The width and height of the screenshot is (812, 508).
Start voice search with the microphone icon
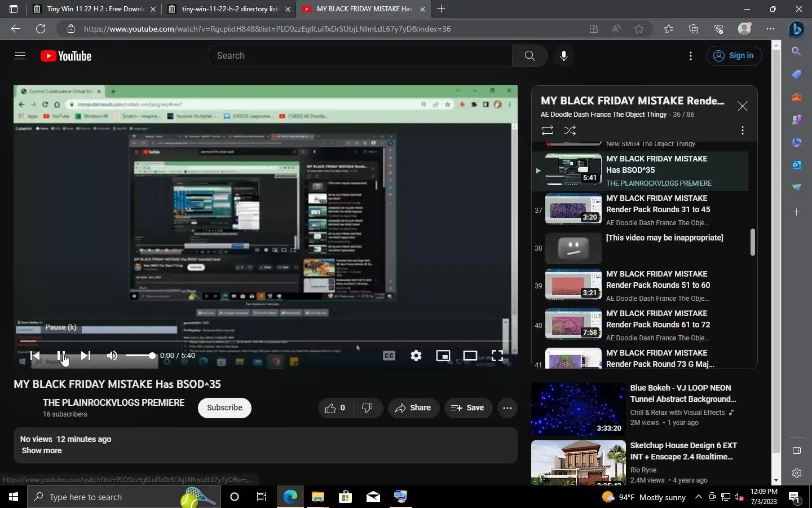[x=563, y=56]
